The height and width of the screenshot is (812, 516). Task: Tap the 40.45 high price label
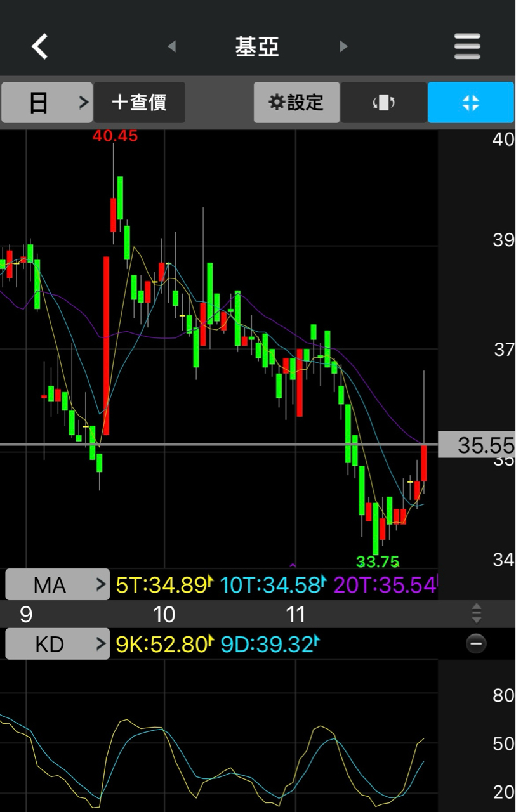click(115, 136)
